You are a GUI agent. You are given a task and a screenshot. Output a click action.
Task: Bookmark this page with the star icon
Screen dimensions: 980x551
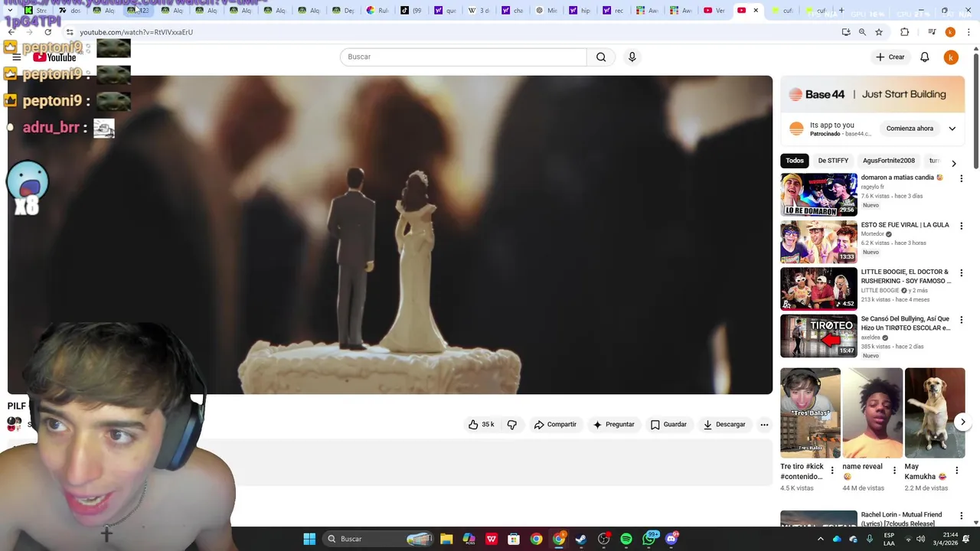coord(879,32)
